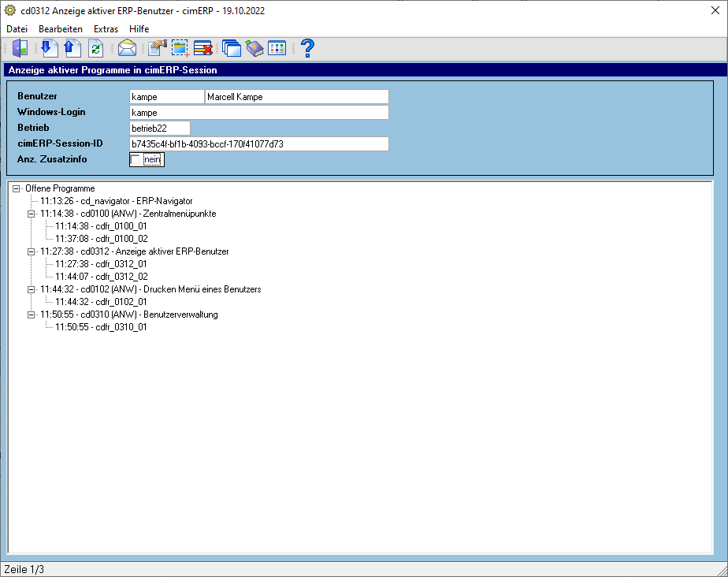This screenshot has width=728, height=577.
Task: Select the cd_navigator ERP-Navigator entry
Action: point(116,201)
